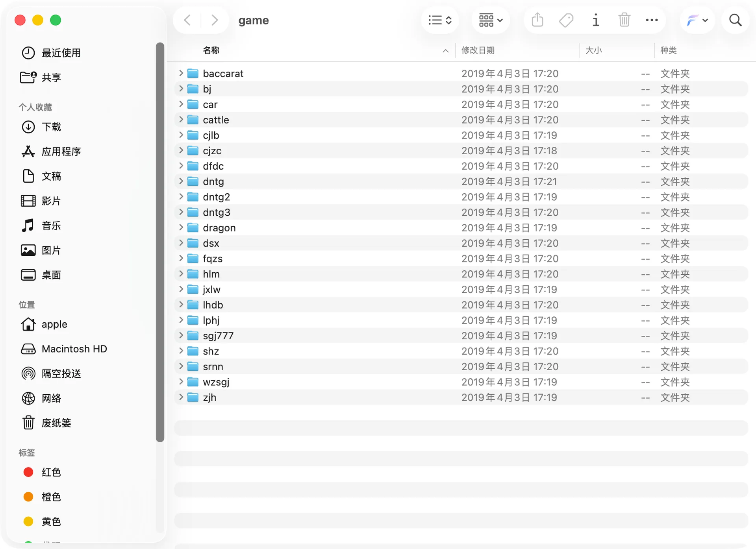
Task: Expand the dragon folder chevron
Action: (181, 227)
